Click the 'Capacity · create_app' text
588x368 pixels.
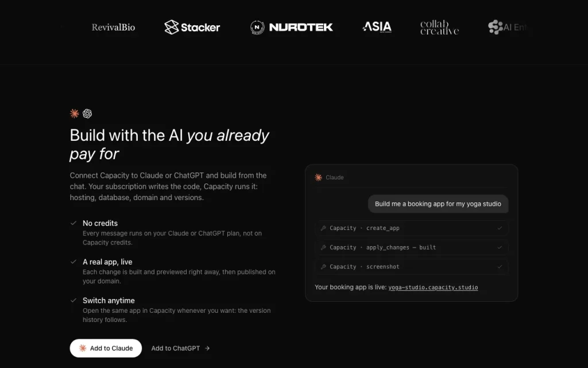pos(365,228)
